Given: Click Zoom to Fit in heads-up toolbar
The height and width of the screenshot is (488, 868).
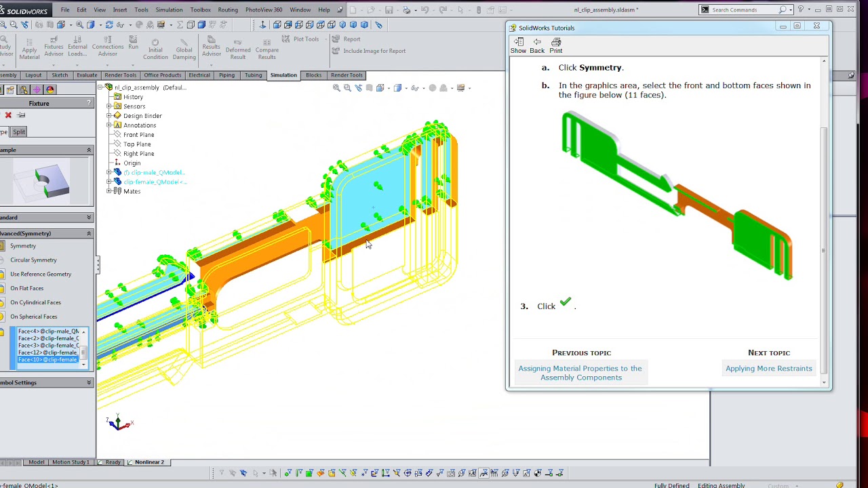Looking at the screenshot, I should coord(336,88).
